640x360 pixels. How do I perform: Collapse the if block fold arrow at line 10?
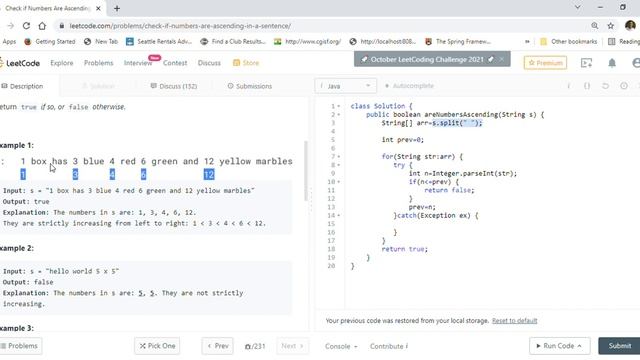tap(339, 182)
